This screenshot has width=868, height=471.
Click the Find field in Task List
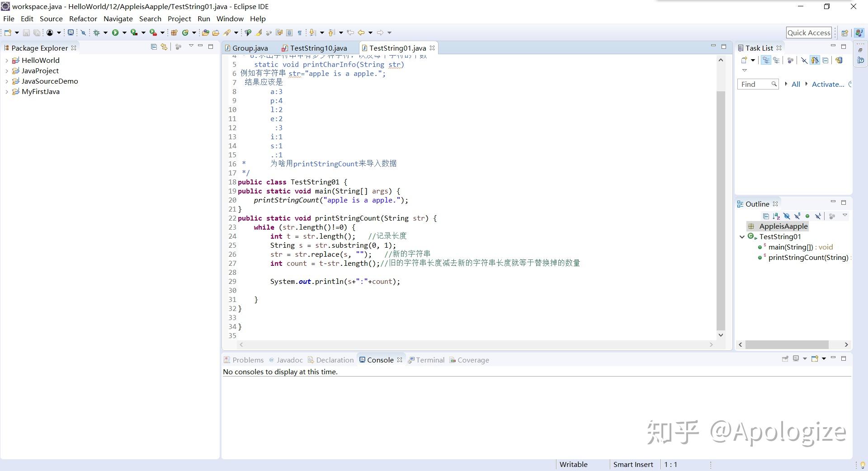click(758, 84)
